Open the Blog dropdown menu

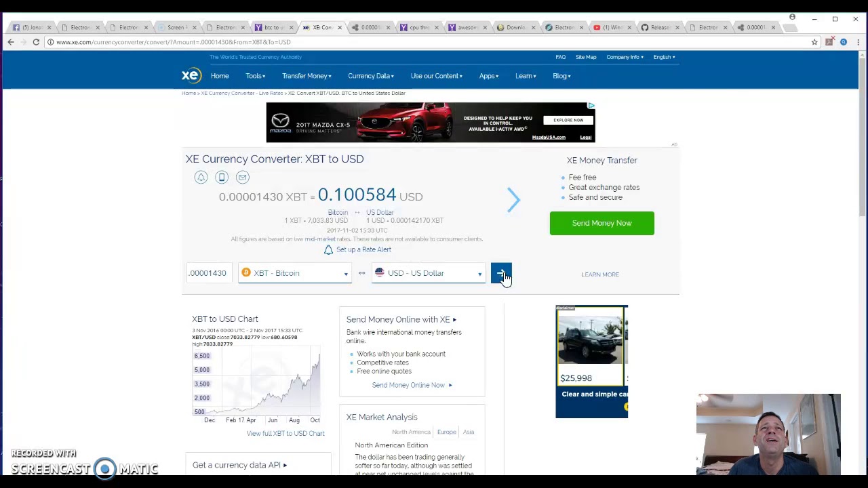(x=561, y=76)
